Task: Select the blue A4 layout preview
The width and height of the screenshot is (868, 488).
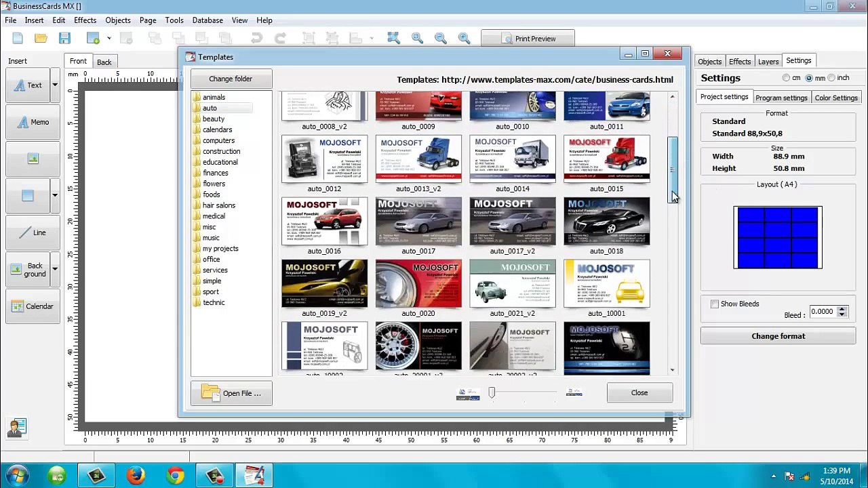Action: (778, 237)
